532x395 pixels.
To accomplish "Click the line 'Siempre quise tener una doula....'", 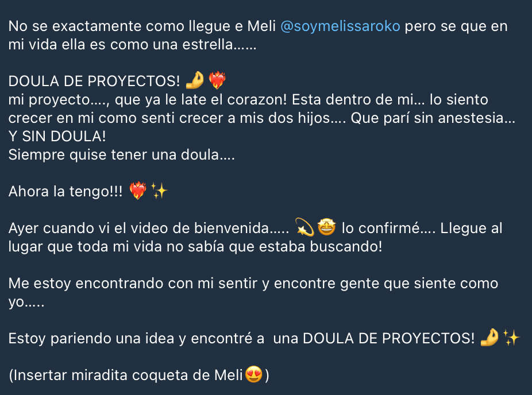I will [121, 154].
